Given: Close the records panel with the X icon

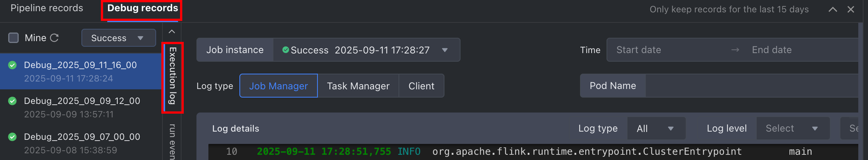Looking at the screenshot, I should pos(851,9).
